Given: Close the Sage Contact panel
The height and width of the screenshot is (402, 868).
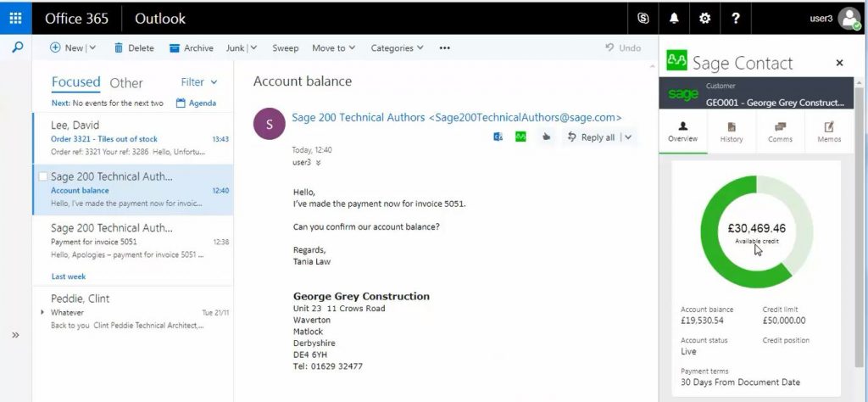Looking at the screenshot, I should click(x=839, y=63).
